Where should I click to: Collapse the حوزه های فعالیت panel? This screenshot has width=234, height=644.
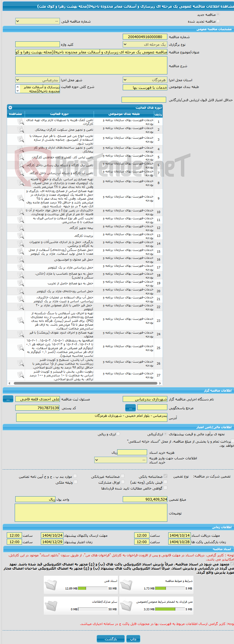(10, 108)
